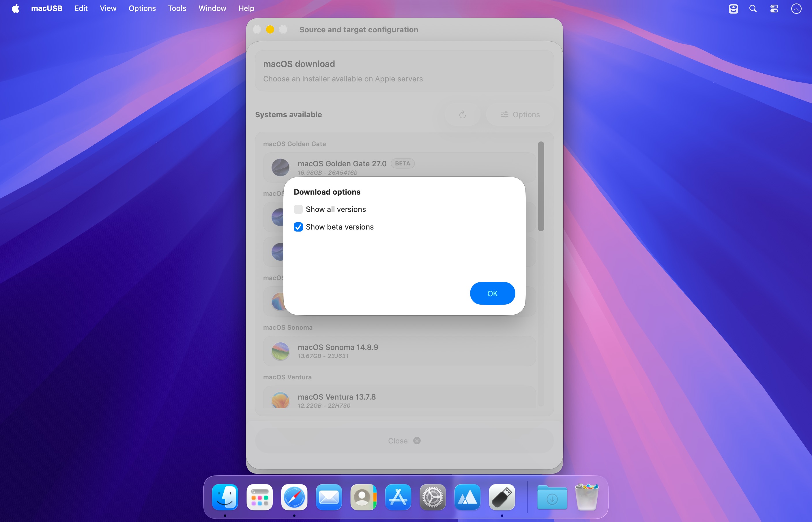Viewport: 812px width, 522px height.
Task: Select the "macOS Ventura 13.7.8" title
Action: [x=336, y=397]
